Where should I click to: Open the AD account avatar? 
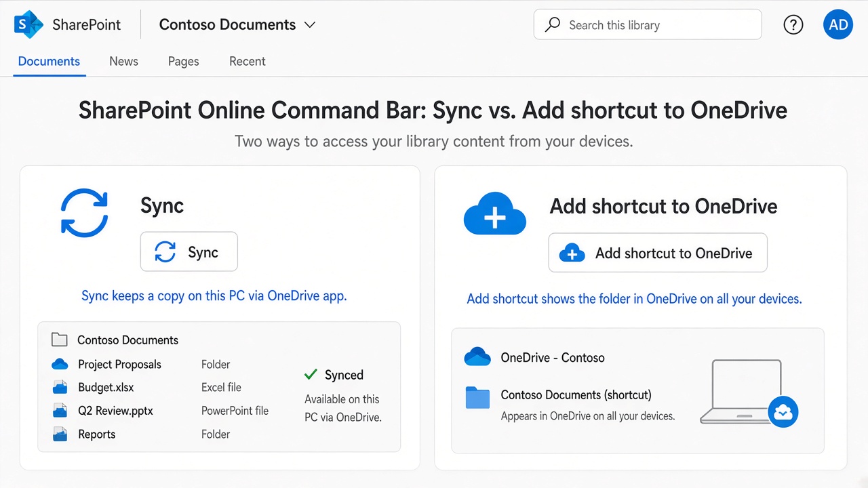[838, 25]
